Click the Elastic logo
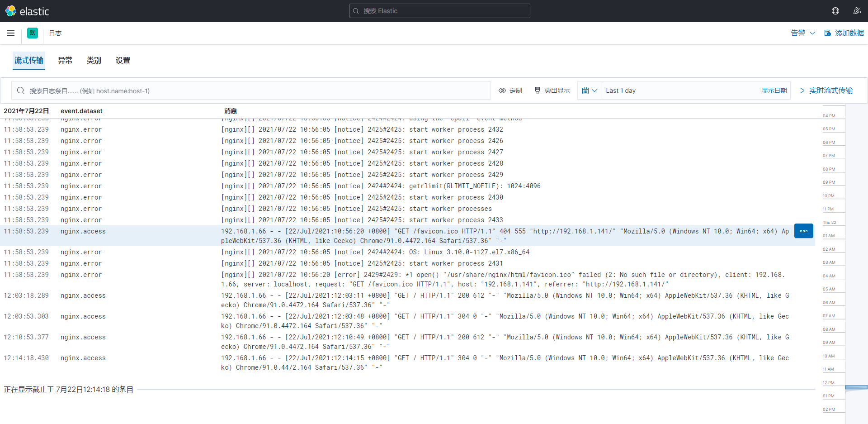This screenshot has height=424, width=868. pyautogui.click(x=27, y=11)
